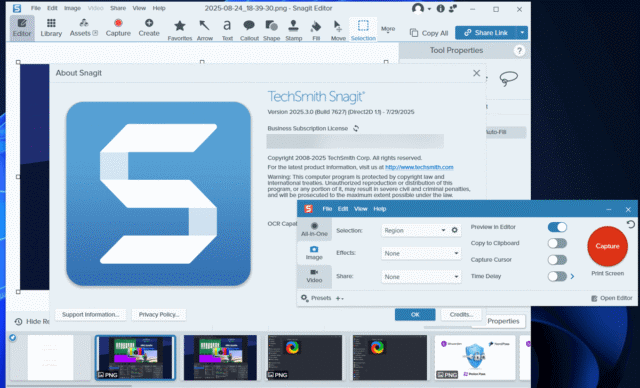Select the Text tool

[x=227, y=30]
